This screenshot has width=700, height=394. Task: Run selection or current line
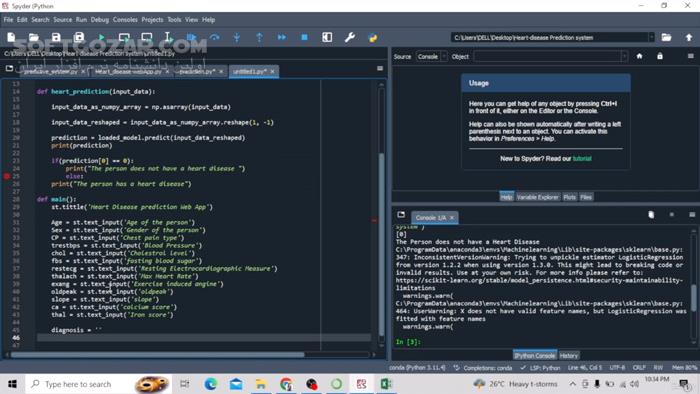[168, 37]
